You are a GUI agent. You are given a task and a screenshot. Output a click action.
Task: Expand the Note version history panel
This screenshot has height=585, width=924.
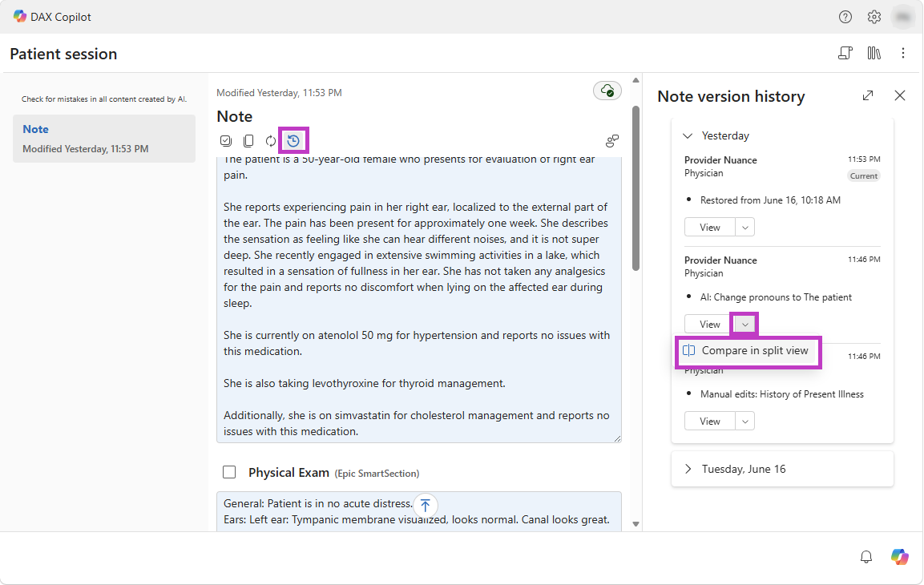click(867, 95)
